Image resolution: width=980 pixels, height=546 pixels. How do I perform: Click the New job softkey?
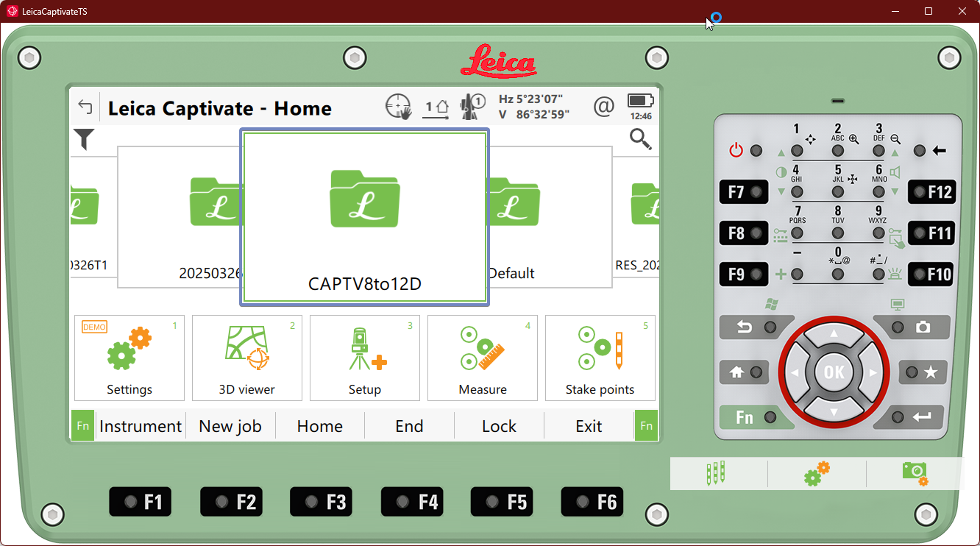coord(230,426)
